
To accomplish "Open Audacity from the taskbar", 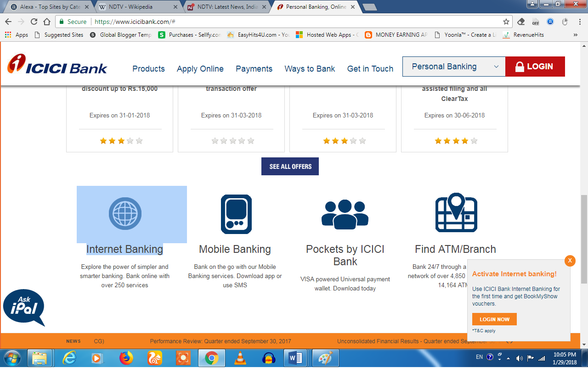I will pyautogui.click(x=269, y=358).
